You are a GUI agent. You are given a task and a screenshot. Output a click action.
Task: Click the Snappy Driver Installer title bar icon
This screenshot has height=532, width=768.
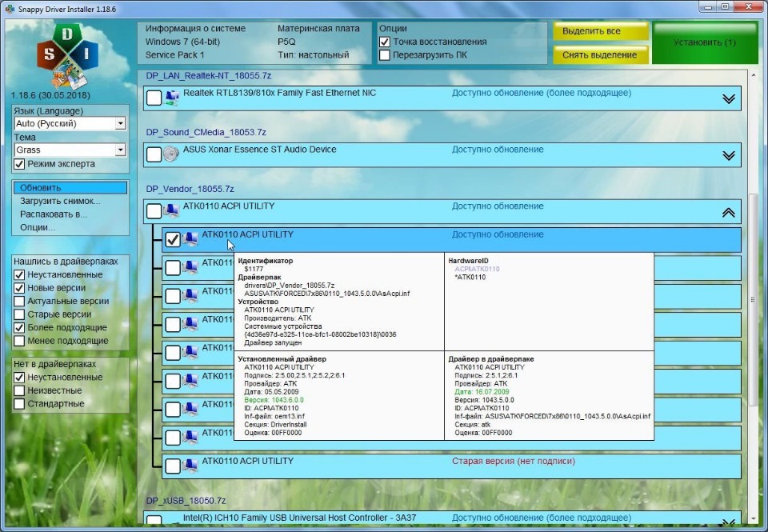10,9
